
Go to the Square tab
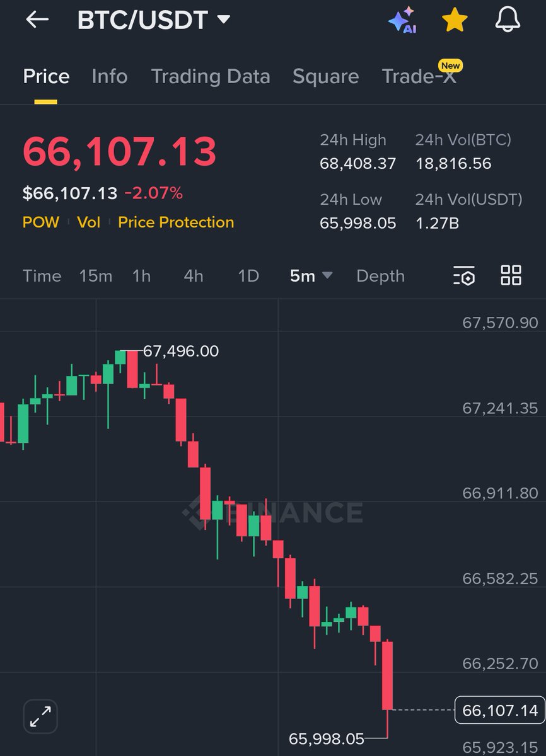(325, 77)
